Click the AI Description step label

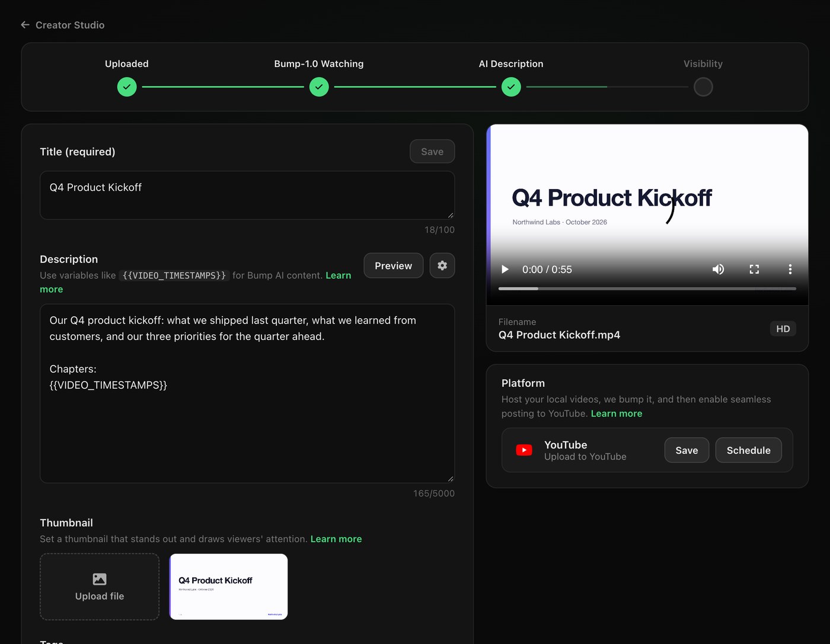coord(511,64)
